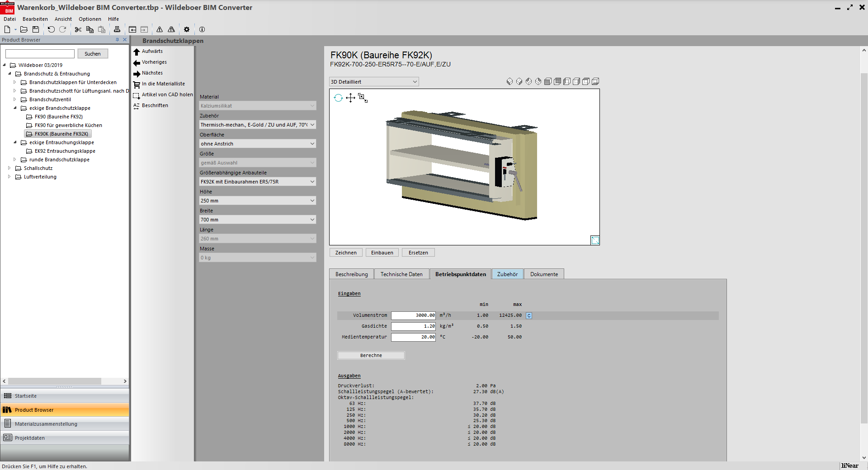Viewport: 868px width, 470px height.
Task: Activate the rotate tool in 3D preview
Action: click(338, 98)
